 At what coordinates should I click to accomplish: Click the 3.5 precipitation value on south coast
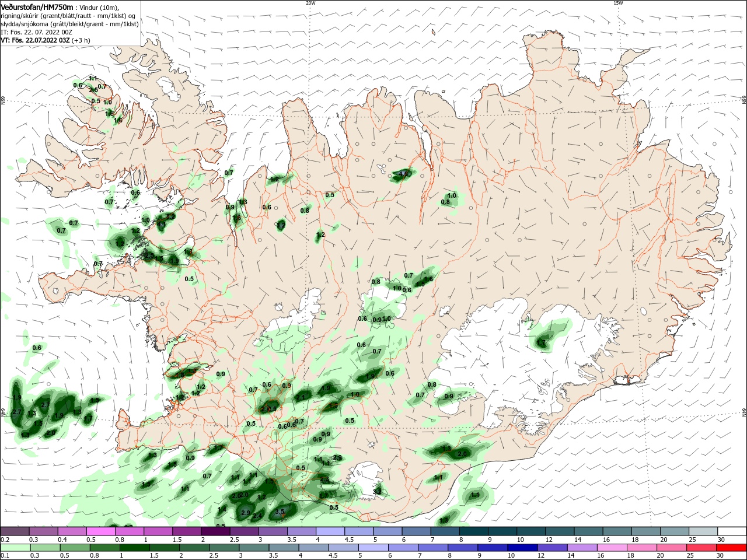click(x=280, y=512)
